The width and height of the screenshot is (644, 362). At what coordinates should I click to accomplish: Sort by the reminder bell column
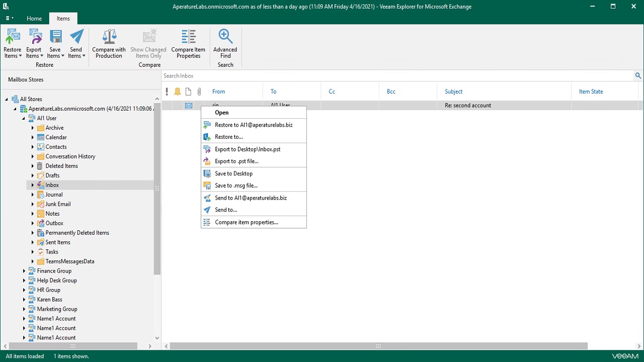pos(177,92)
